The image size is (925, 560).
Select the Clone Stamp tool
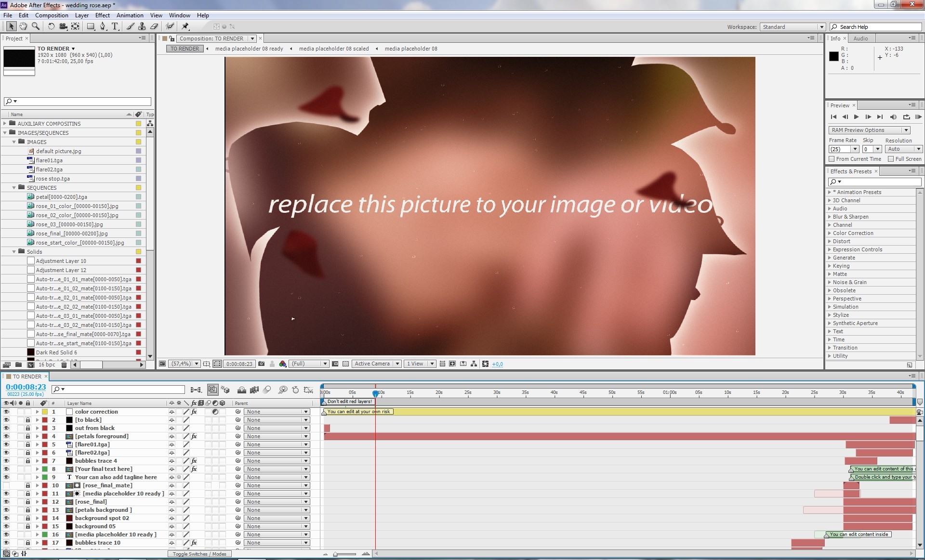click(142, 26)
